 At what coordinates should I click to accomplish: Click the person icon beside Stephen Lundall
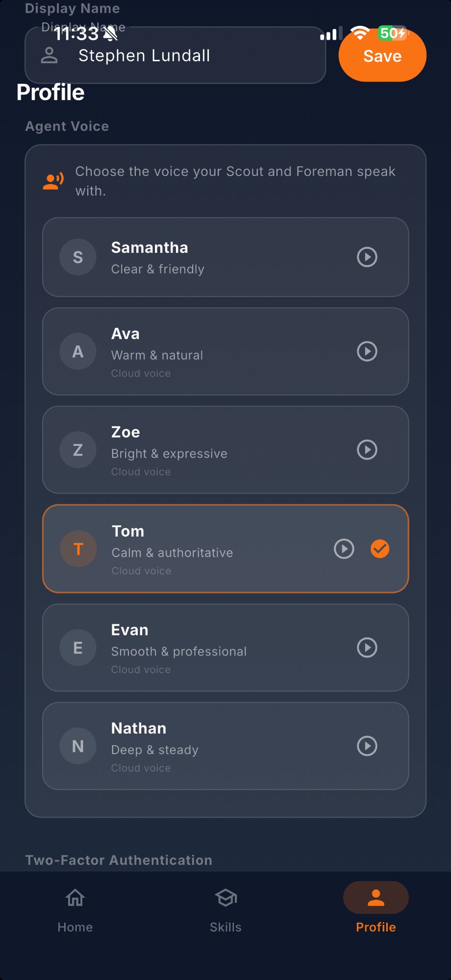[49, 55]
